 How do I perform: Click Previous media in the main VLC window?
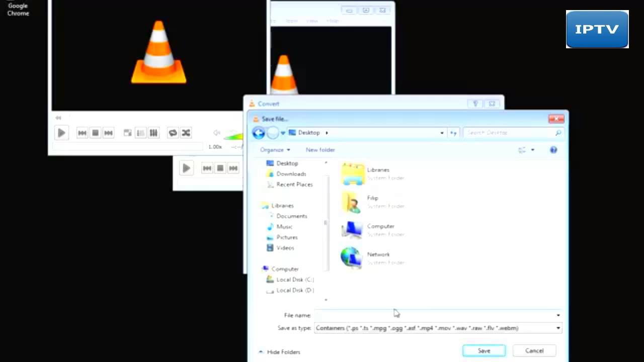coord(82,133)
